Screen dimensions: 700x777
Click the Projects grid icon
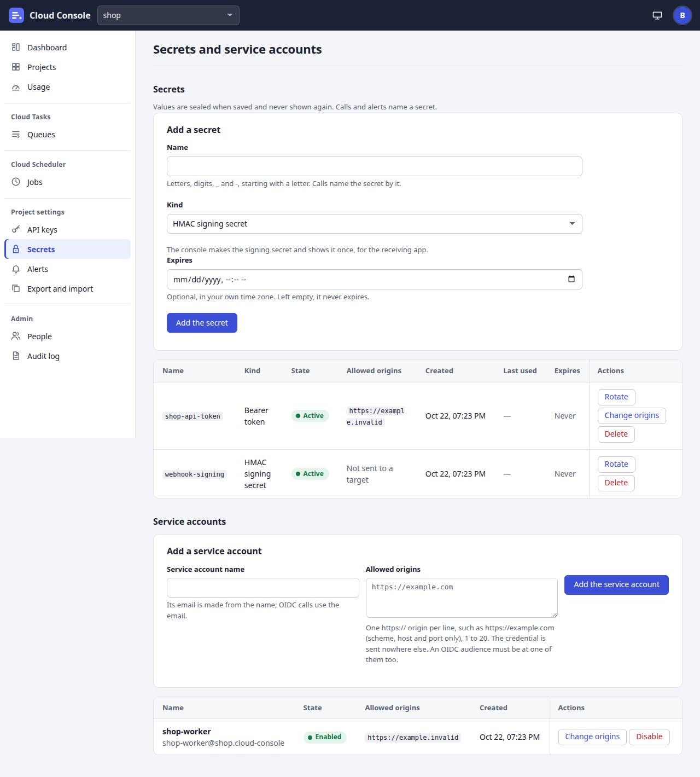coord(16,67)
